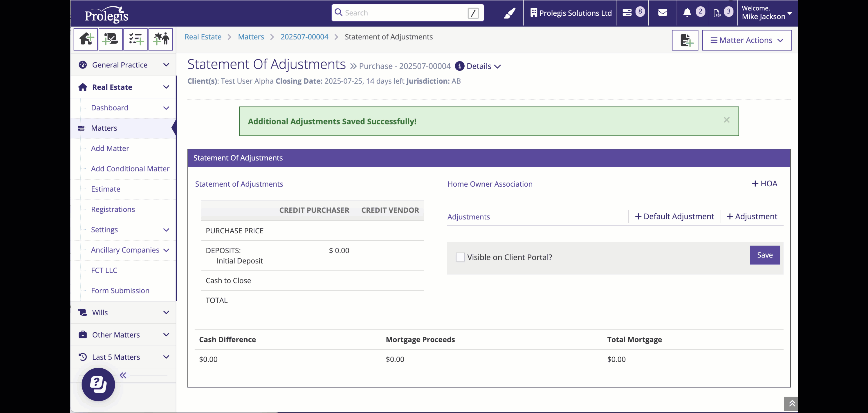Collapse the sidebar with double-arrow icon
This screenshot has width=868, height=413.
123,375
